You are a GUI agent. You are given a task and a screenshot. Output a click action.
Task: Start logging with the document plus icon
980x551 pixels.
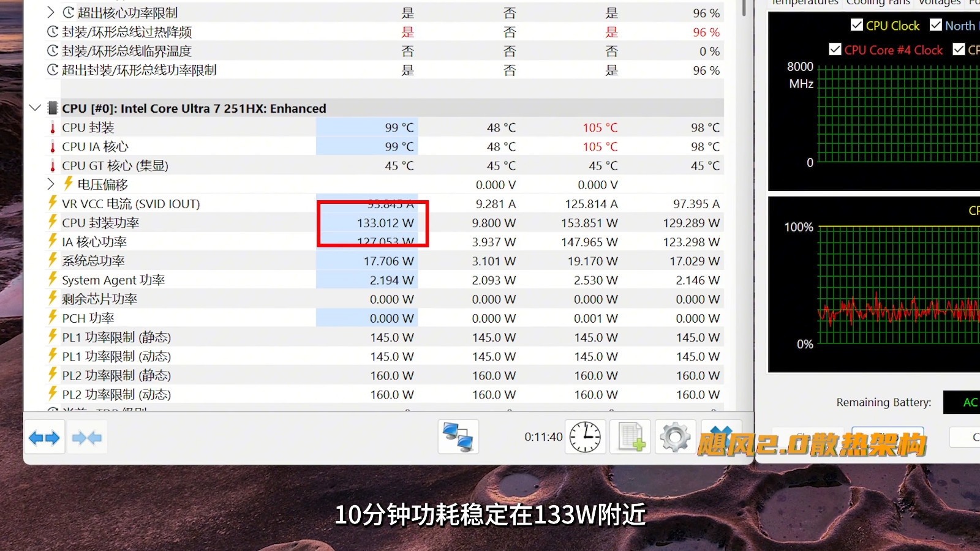click(x=631, y=437)
